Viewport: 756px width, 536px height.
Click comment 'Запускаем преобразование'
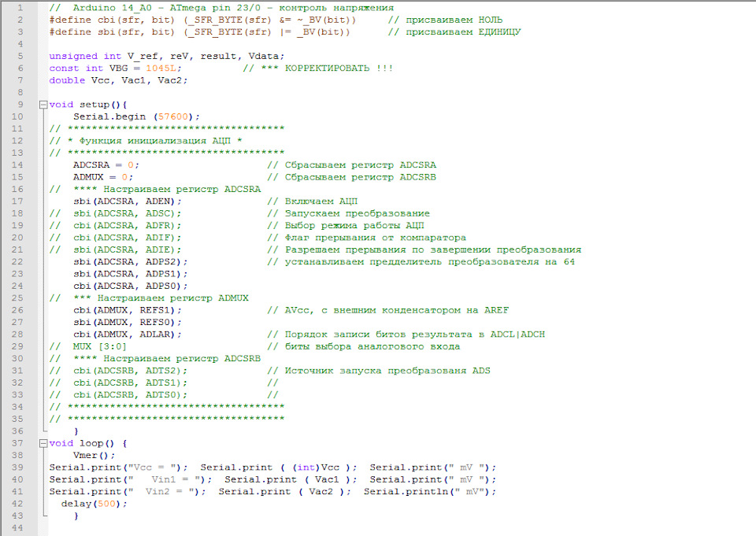click(x=349, y=213)
